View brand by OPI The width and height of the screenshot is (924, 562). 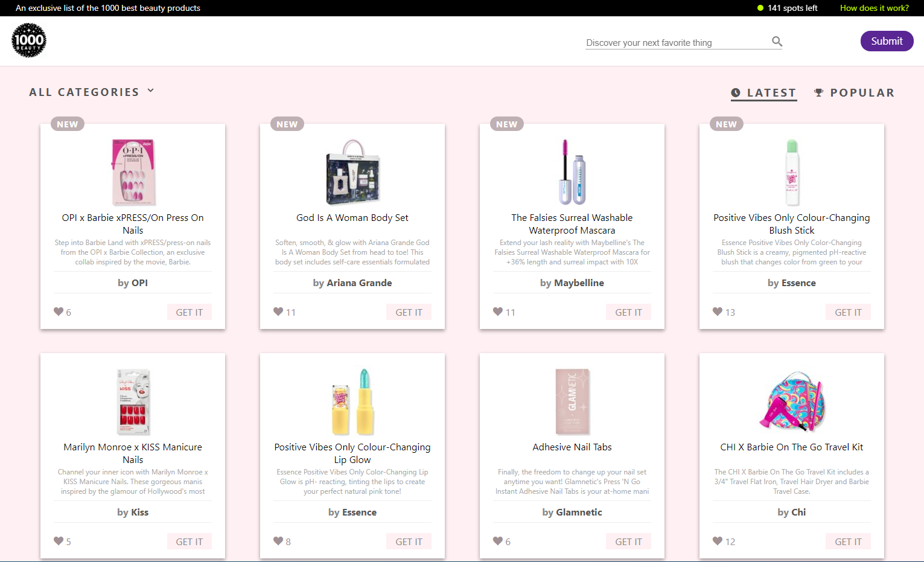click(x=133, y=283)
